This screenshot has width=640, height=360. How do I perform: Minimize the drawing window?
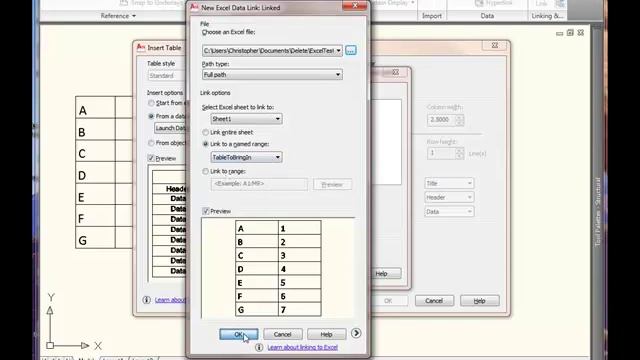[x=560, y=33]
